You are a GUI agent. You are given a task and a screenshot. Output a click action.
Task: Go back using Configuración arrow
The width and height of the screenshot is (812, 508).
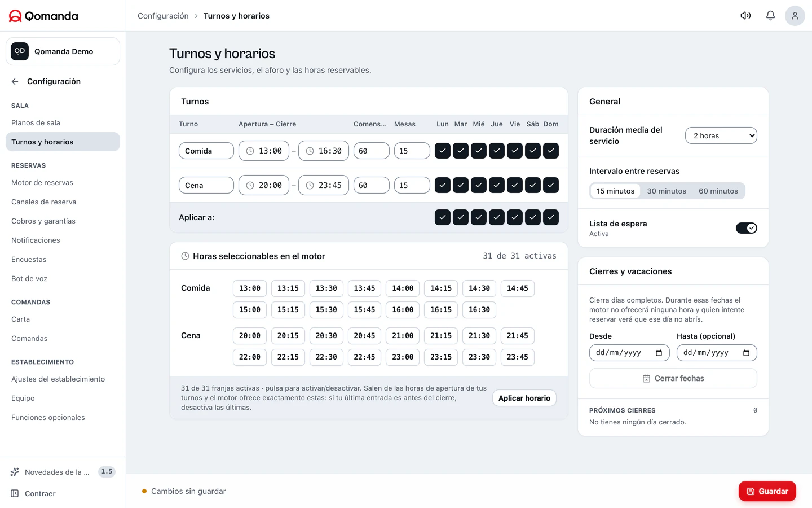click(15, 81)
